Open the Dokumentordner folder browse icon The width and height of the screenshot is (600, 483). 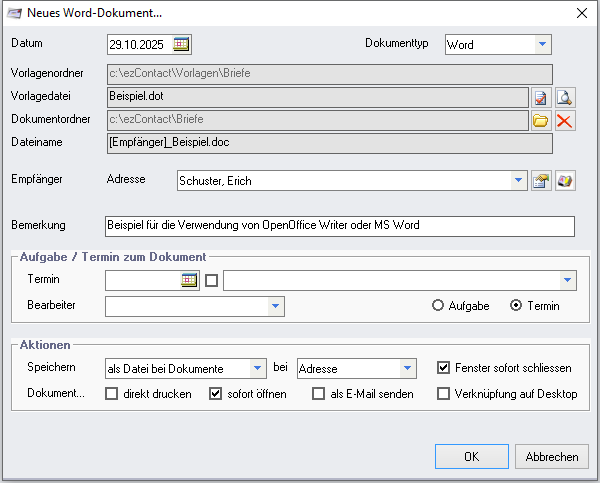(x=541, y=121)
